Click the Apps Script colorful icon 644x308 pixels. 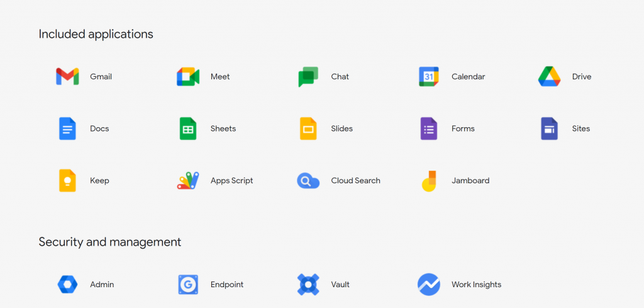point(188,181)
